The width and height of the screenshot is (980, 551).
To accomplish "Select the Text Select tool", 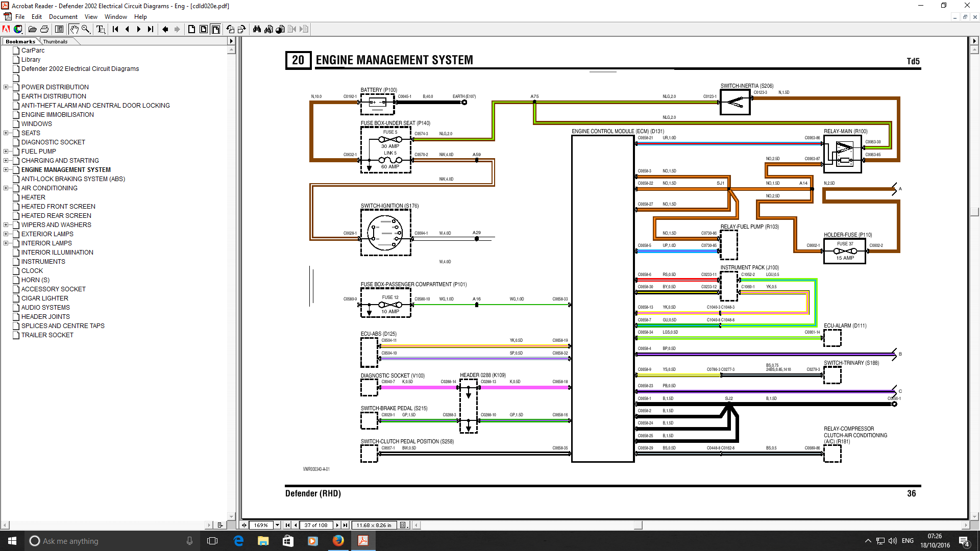I will [101, 29].
